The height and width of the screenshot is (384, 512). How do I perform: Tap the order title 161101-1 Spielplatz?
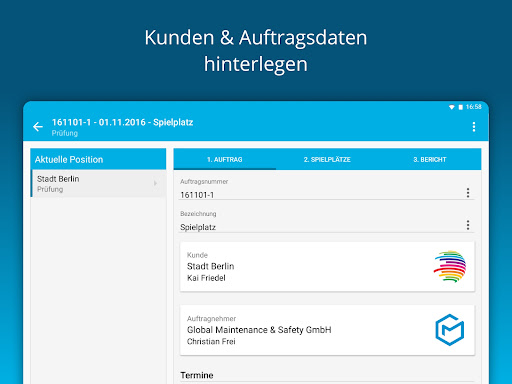coord(122,122)
